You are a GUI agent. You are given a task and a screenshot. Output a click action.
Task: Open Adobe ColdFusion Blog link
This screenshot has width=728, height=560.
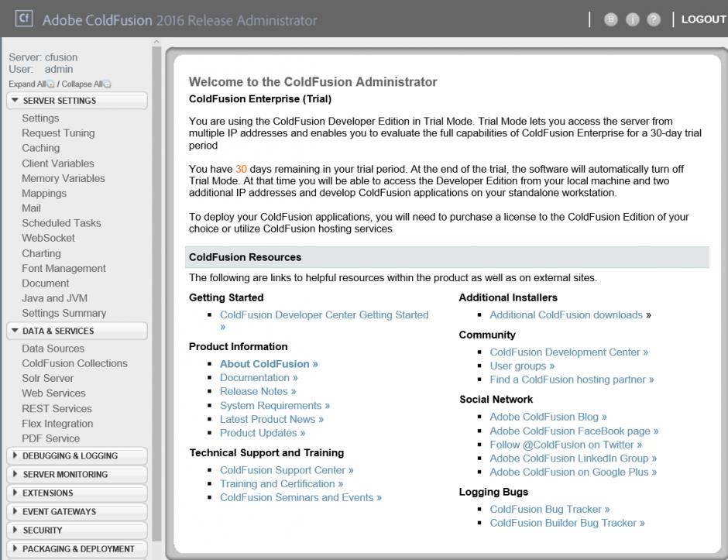[x=548, y=417]
